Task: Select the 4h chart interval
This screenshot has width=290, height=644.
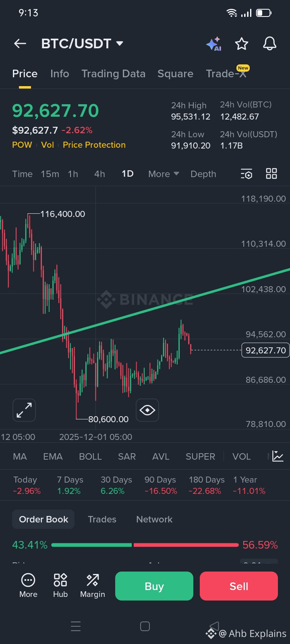Action: pos(99,174)
